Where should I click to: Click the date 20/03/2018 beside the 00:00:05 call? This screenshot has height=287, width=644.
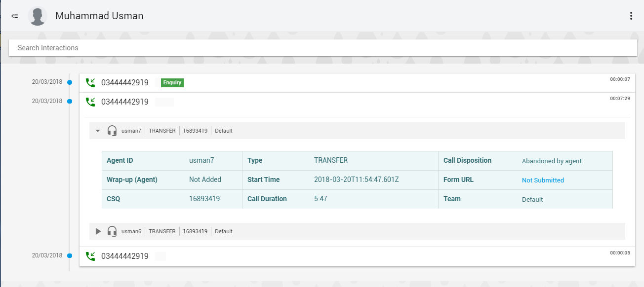(x=47, y=255)
